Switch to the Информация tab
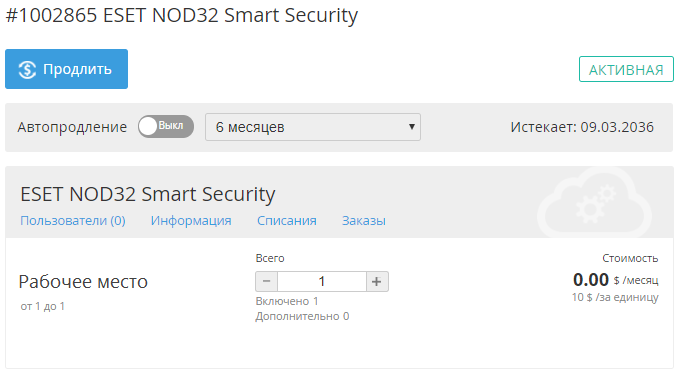Screen dimensions: 679x373 tap(191, 221)
